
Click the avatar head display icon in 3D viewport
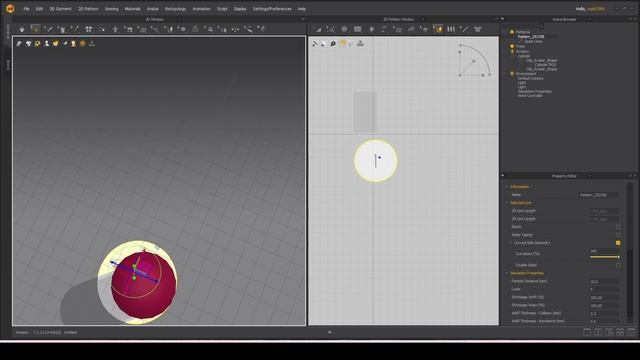(73, 43)
